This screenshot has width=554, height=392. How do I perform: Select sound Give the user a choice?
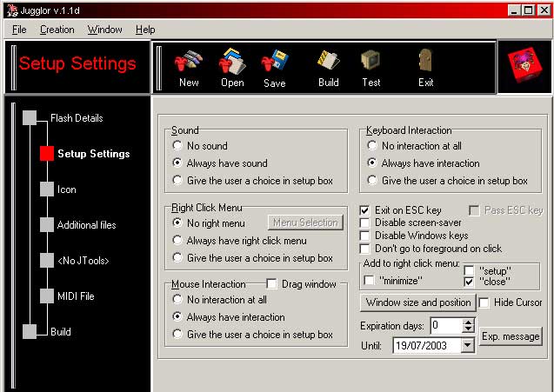(177, 180)
